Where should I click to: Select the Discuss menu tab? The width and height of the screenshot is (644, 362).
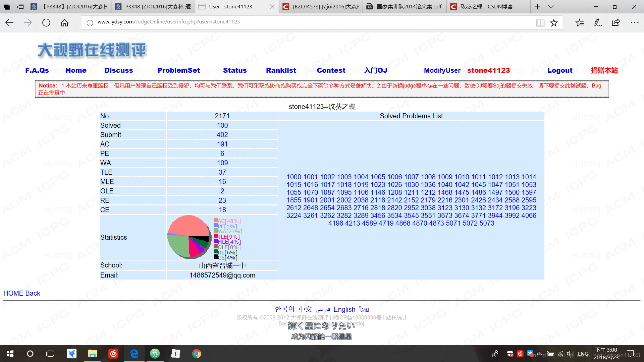(118, 70)
